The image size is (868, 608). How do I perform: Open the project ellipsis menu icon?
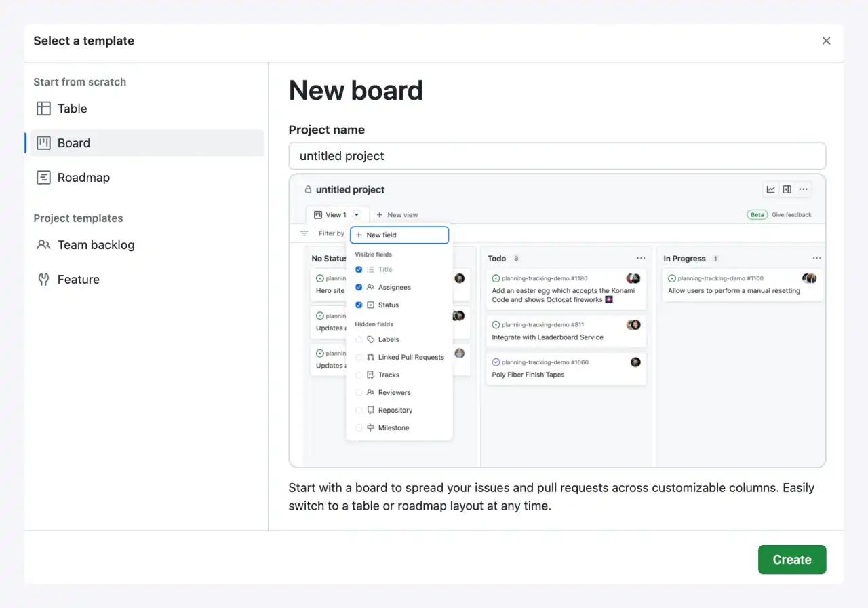[x=804, y=189]
